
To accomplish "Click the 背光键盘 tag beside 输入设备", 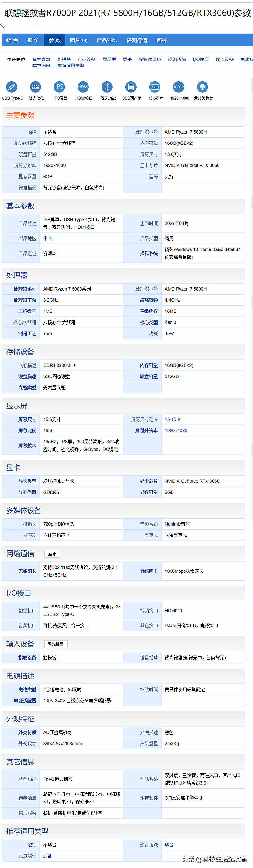I will click(x=56, y=644).
